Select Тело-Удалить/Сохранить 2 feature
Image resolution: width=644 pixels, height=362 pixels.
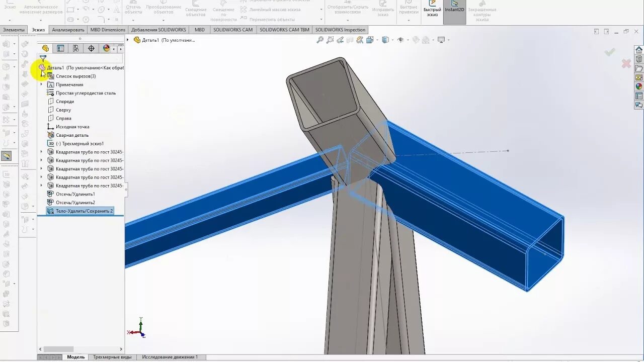click(x=79, y=211)
